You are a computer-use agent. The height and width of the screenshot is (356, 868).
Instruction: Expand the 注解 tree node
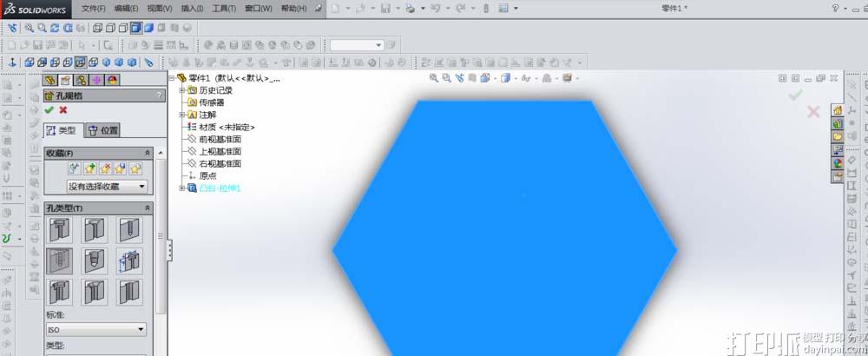point(182,115)
